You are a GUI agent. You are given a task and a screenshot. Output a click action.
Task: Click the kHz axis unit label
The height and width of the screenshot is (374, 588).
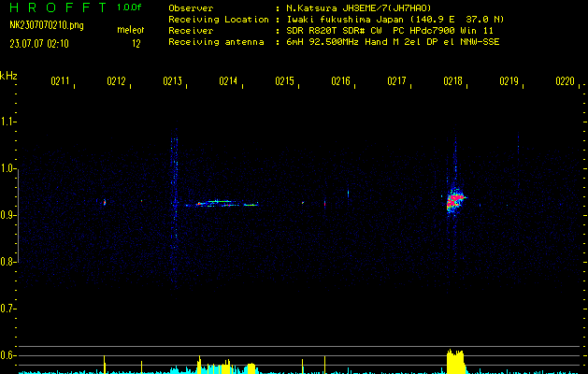[x=8, y=76]
